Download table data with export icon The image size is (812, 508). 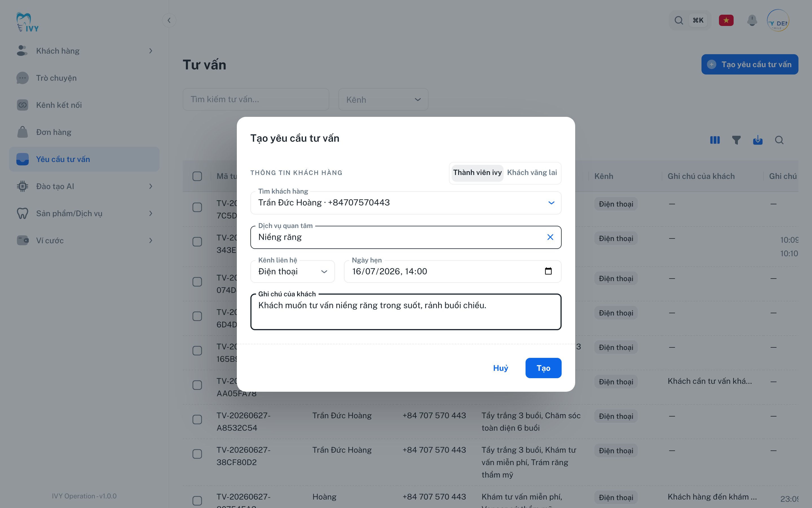[x=758, y=140]
